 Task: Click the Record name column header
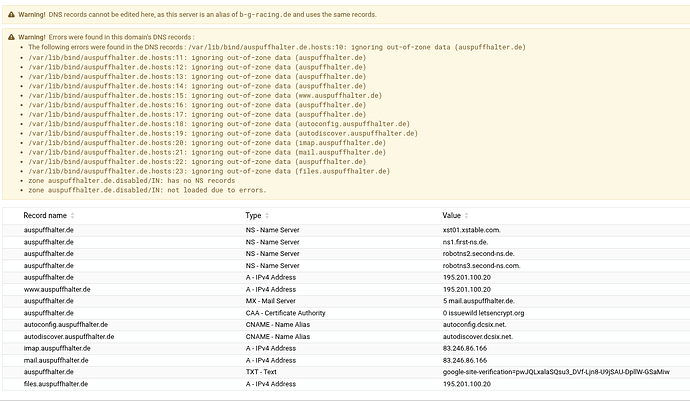click(x=45, y=215)
